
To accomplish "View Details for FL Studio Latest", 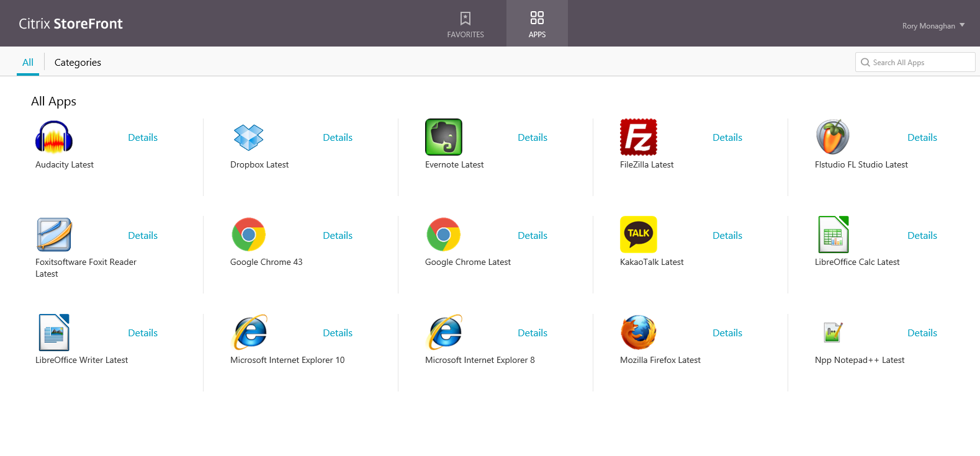I will 922,138.
